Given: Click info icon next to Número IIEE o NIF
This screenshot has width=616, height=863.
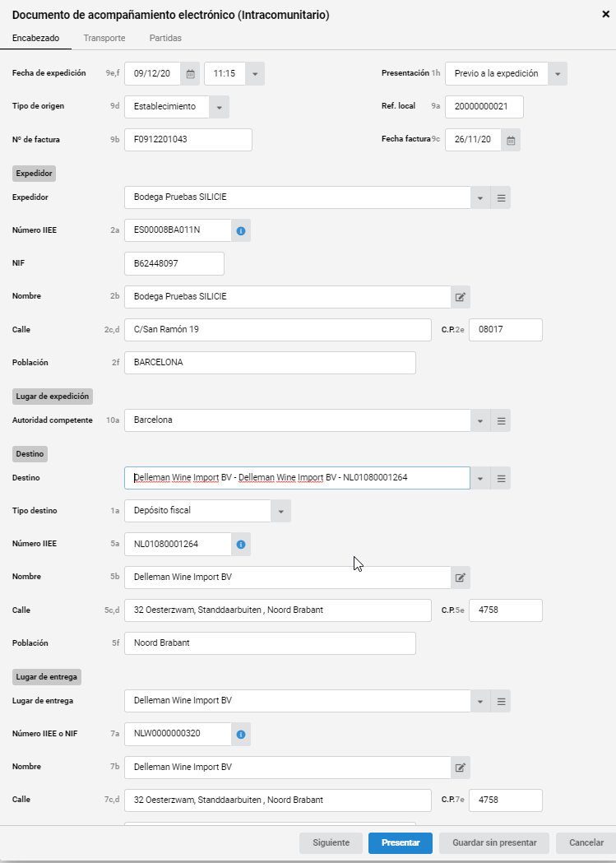Looking at the screenshot, I should tap(241, 734).
